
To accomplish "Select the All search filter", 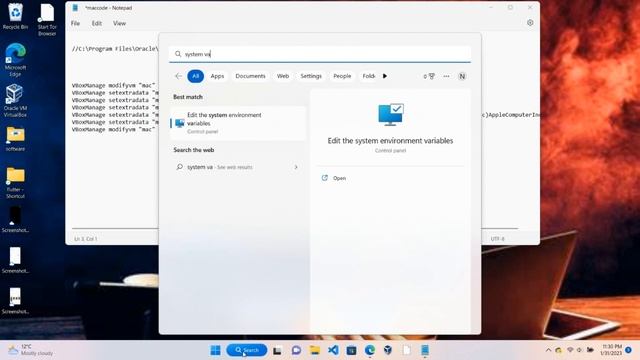I will (196, 76).
